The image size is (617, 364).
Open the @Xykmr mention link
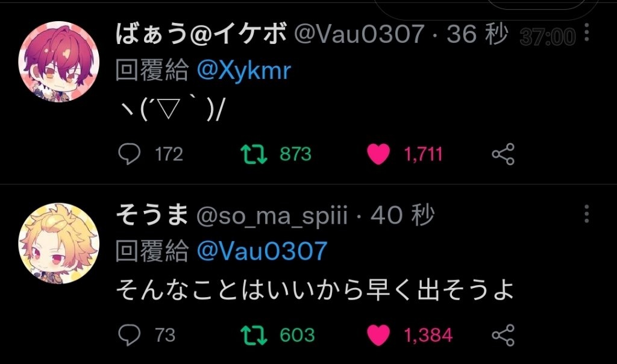click(243, 71)
